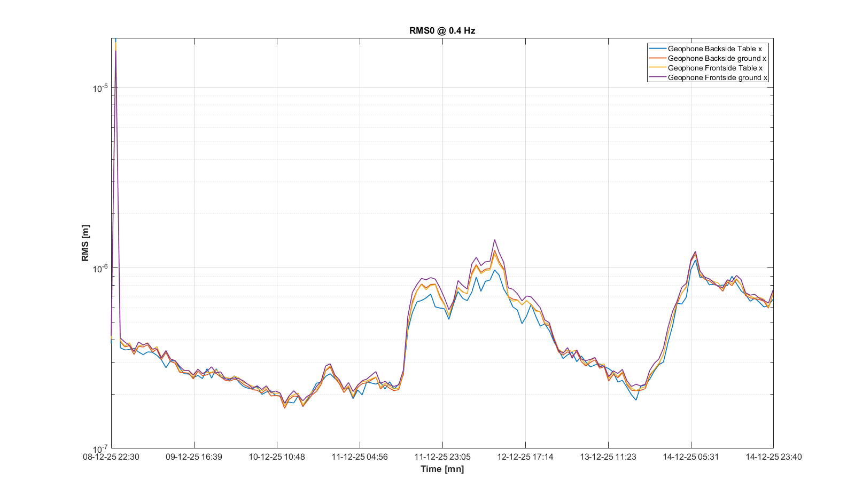Select the 13-12-25 11:23 time tick label

click(608, 457)
